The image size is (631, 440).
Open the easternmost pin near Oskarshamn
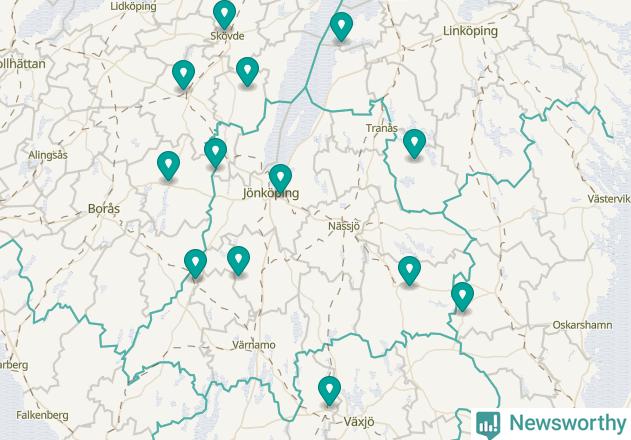[x=462, y=297]
